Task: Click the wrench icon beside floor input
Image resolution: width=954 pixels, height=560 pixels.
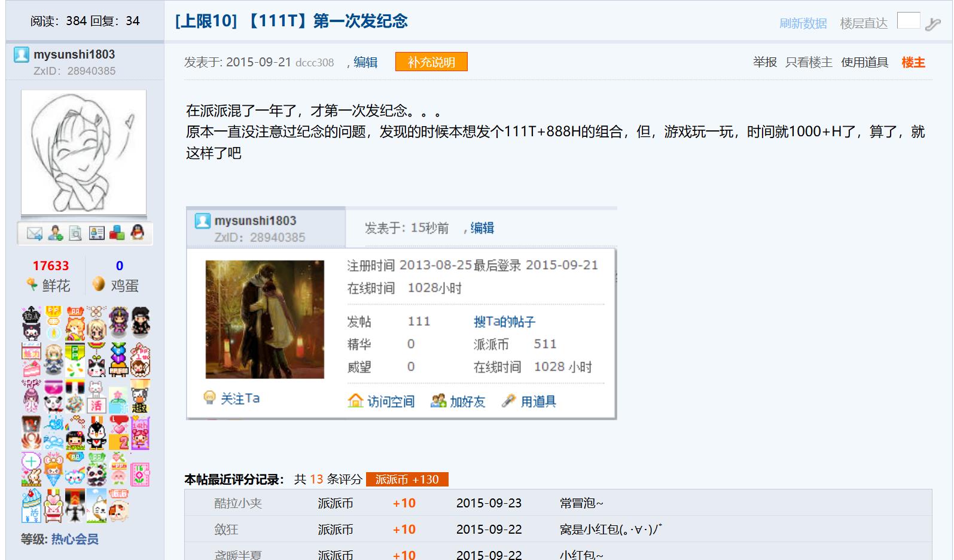Action: click(932, 24)
